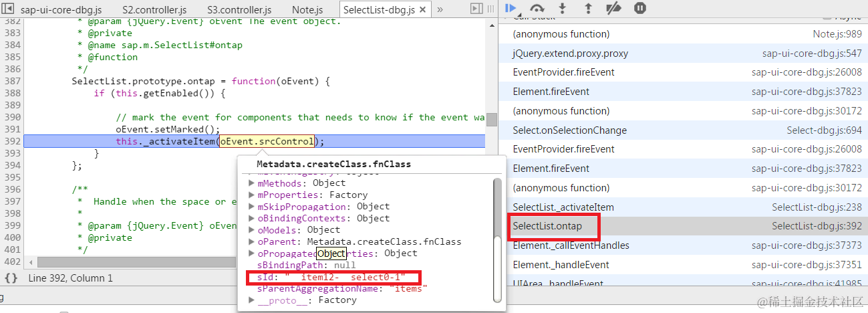Click the 'Line 392, Column 1' status text
868x313 pixels.
click(71, 278)
